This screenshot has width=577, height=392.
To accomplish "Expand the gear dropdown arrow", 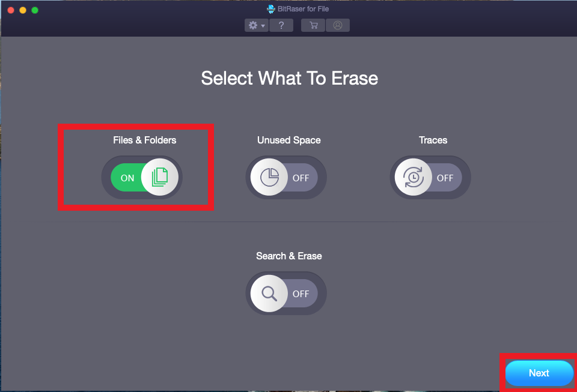I will (x=263, y=26).
